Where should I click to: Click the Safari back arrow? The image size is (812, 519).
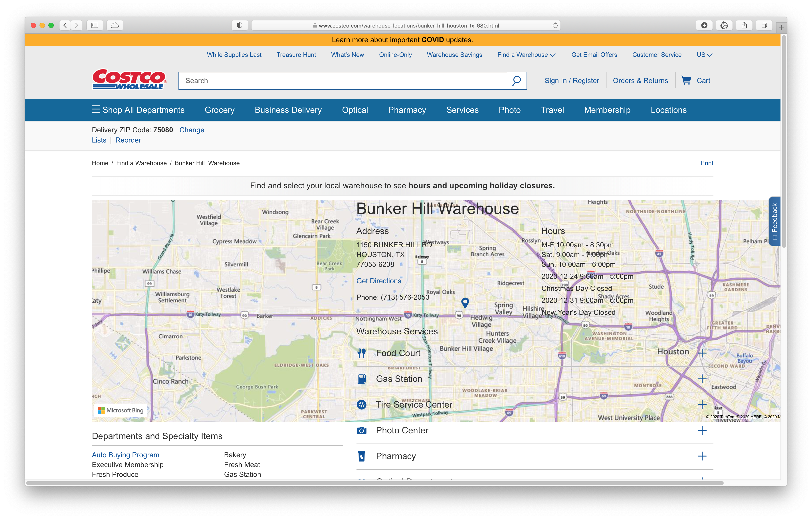65,25
